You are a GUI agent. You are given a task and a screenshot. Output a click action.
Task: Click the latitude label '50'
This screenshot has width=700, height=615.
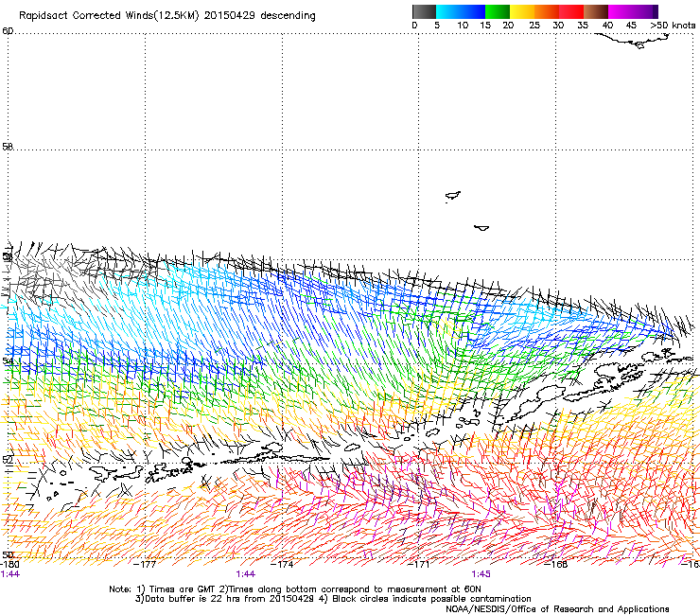[x=8, y=554]
